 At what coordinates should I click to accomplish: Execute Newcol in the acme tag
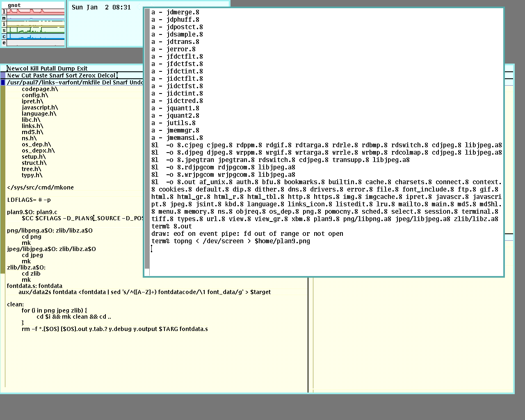click(x=18, y=68)
